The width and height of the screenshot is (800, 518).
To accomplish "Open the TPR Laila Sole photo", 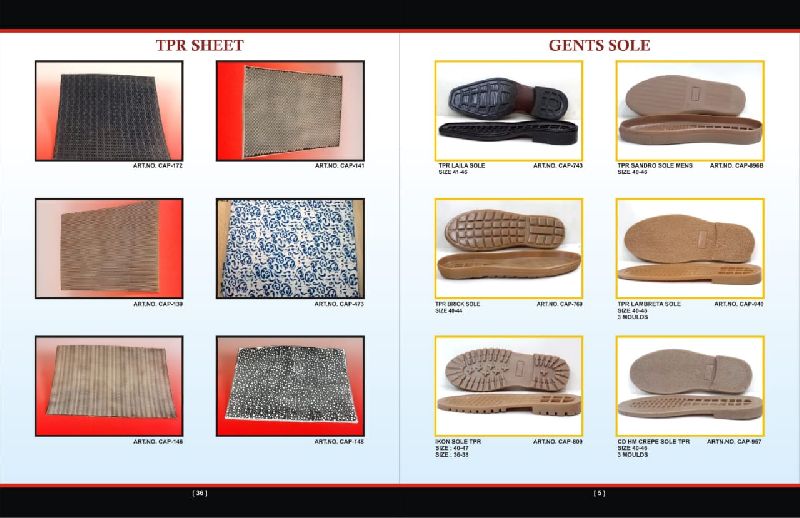I will (x=509, y=110).
